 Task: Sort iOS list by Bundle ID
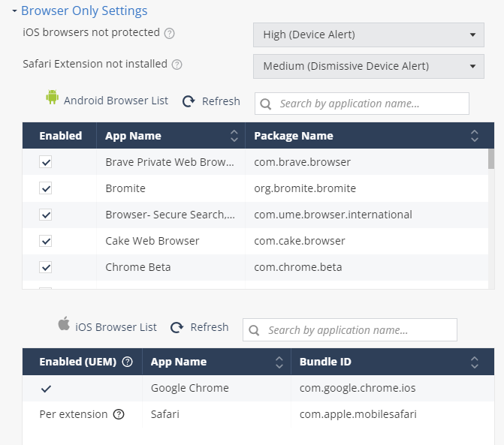coord(475,362)
